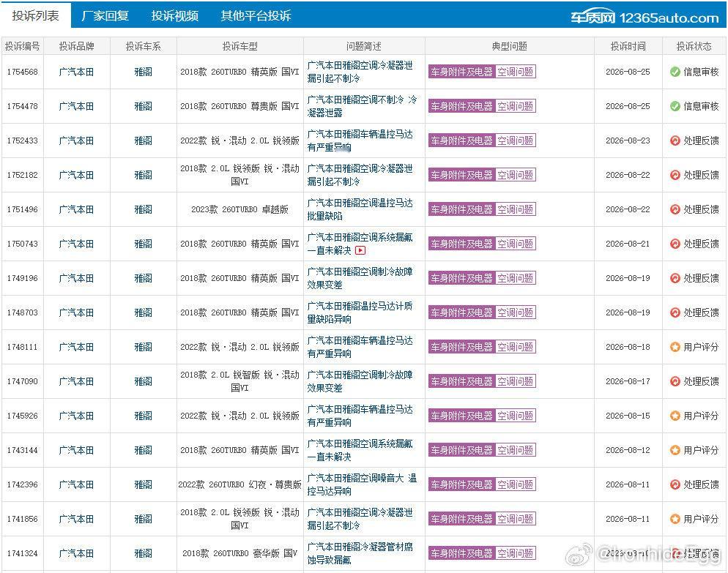Click the 投诉编号 column header
This screenshot has height=573, width=728.
[22, 46]
